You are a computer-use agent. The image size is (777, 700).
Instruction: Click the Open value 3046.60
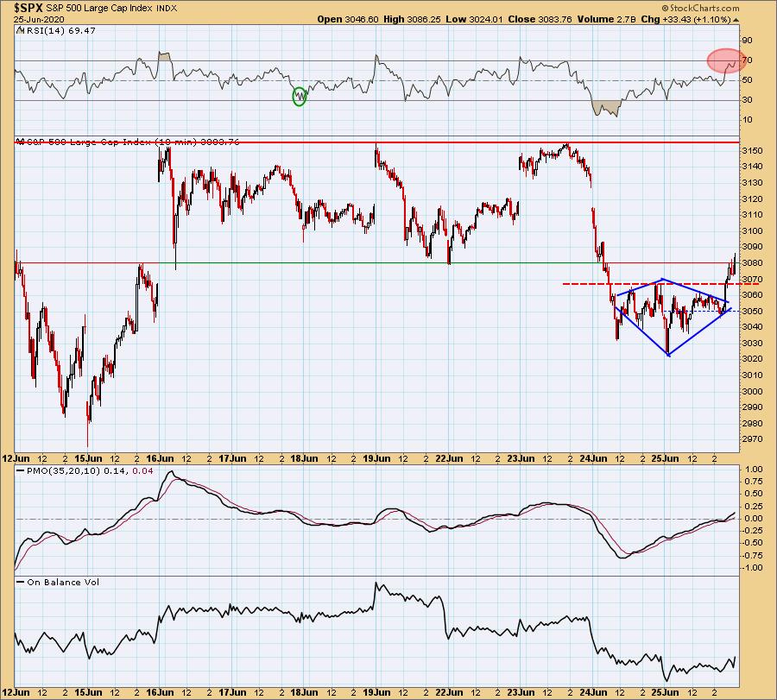coord(361,19)
